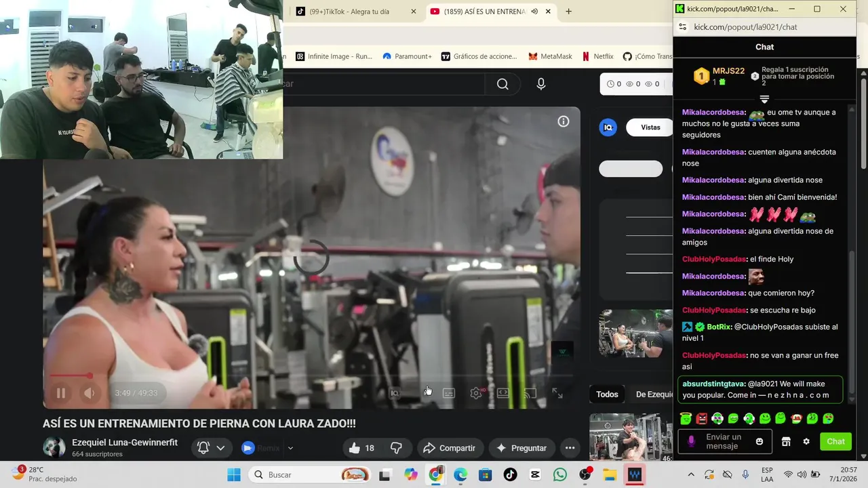Cast the video to a device

coord(530,393)
